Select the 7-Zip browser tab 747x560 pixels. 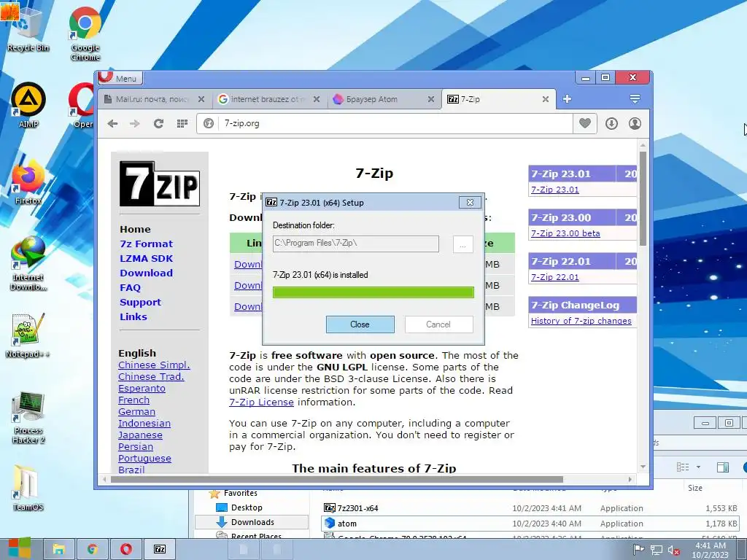[493, 99]
